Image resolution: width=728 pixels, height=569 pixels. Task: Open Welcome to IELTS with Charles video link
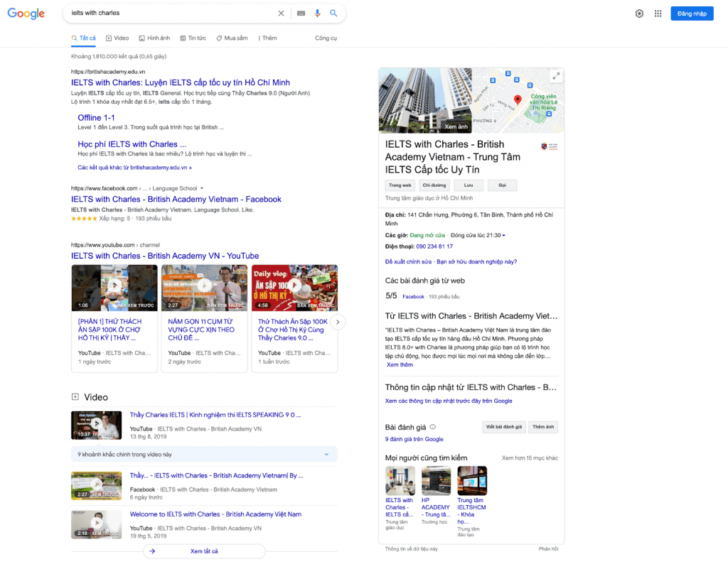click(x=215, y=514)
